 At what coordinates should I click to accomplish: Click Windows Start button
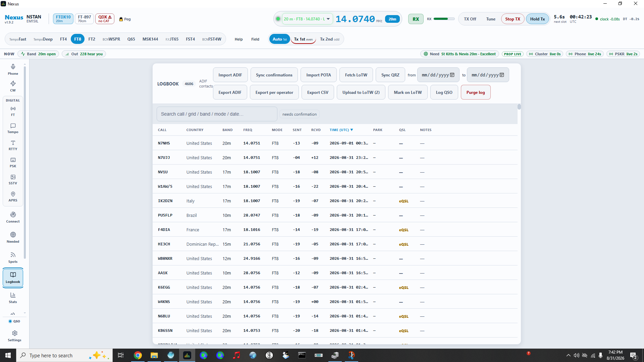coord(8,355)
